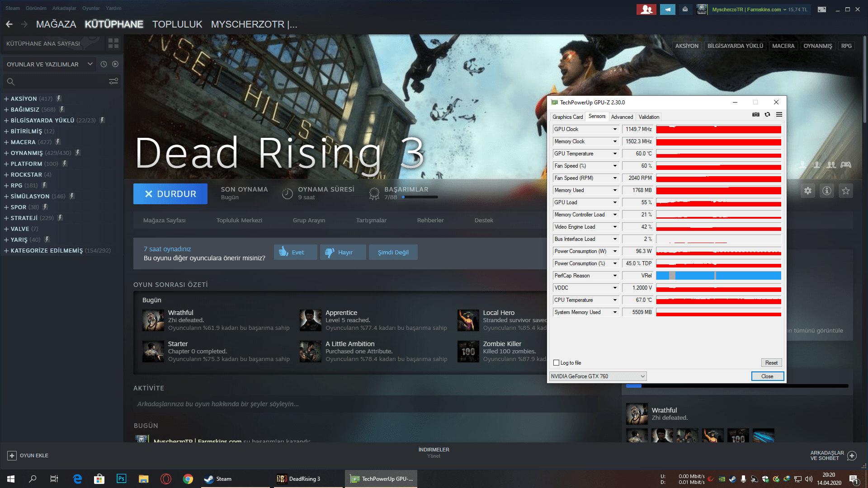Click the game info icon
Image resolution: width=868 pixels, height=488 pixels.
pyautogui.click(x=827, y=191)
